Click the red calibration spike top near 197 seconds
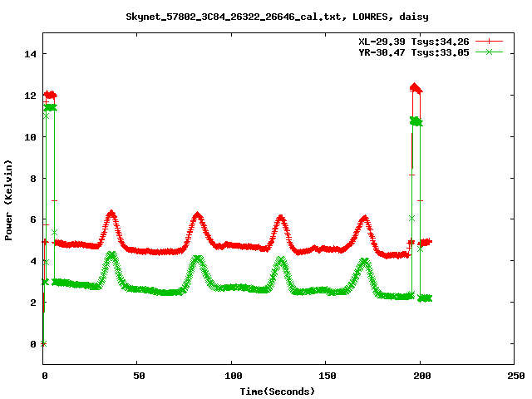 point(416,87)
